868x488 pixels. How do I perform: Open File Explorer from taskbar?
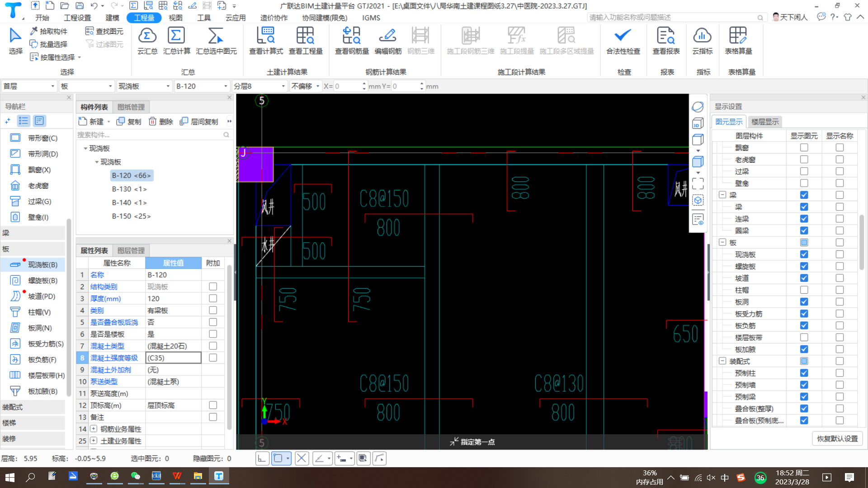click(x=198, y=476)
